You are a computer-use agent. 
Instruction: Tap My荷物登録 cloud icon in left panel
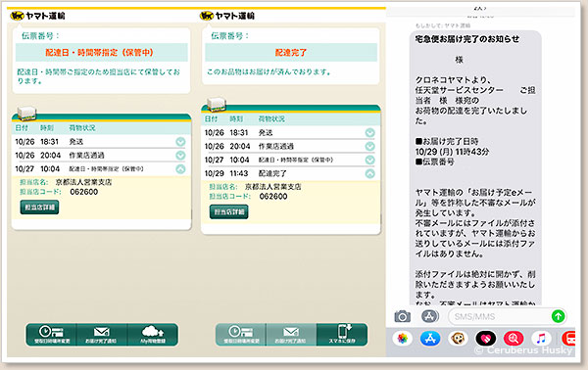(152, 335)
